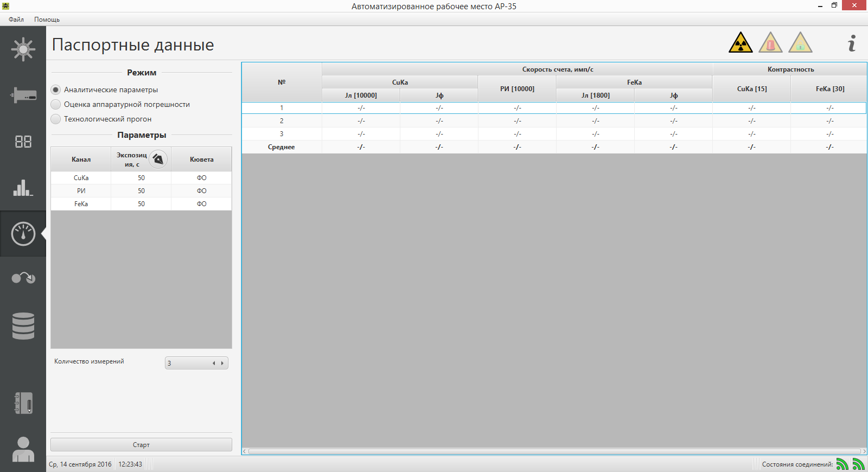Image resolution: width=868 pixels, height=472 pixels.
Task: Open the Файл menu
Action: click(16, 20)
